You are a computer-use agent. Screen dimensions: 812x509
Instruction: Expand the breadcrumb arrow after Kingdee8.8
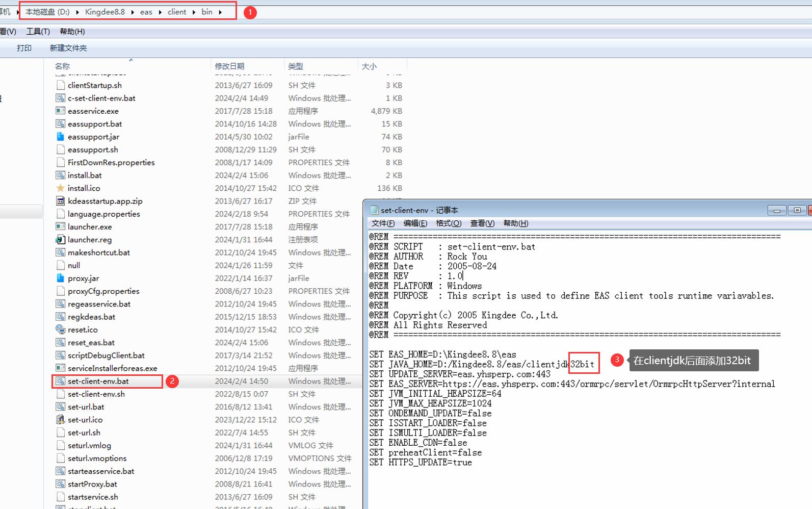click(133, 12)
